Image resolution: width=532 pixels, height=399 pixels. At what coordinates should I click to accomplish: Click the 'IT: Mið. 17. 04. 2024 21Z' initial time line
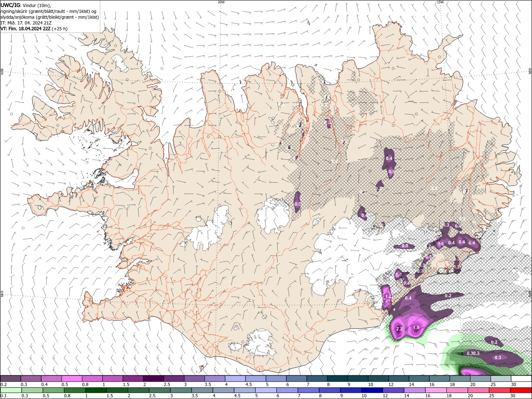26,23
